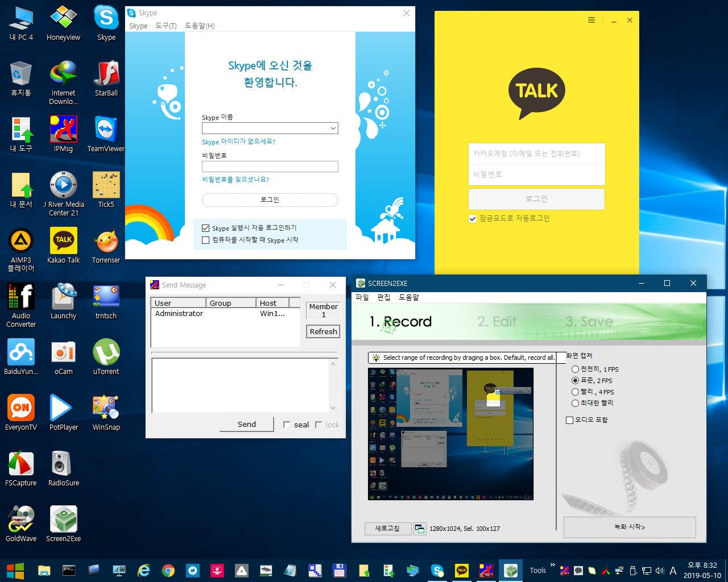Image resolution: width=728 pixels, height=582 pixels.
Task: Select J River Media Center 21 icon
Action: 63,194
